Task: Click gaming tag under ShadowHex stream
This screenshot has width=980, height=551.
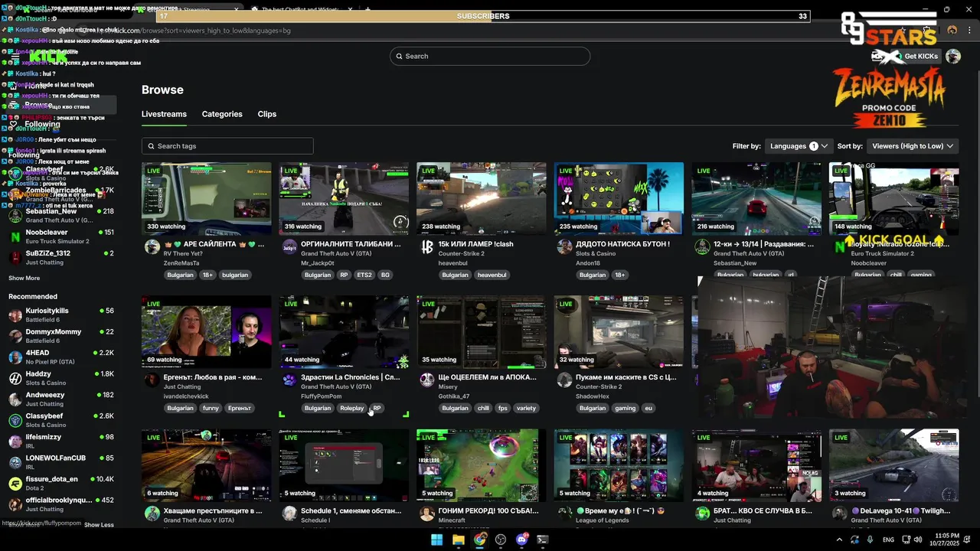Action: [626, 408]
